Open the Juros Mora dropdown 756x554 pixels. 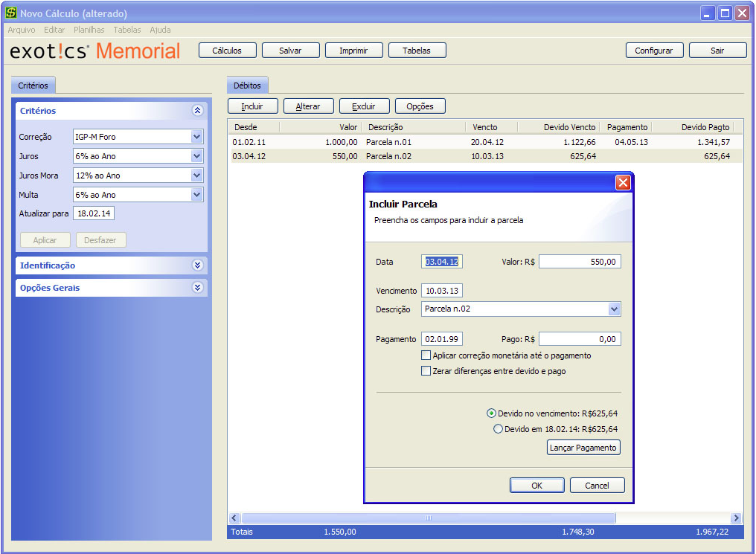tap(196, 175)
